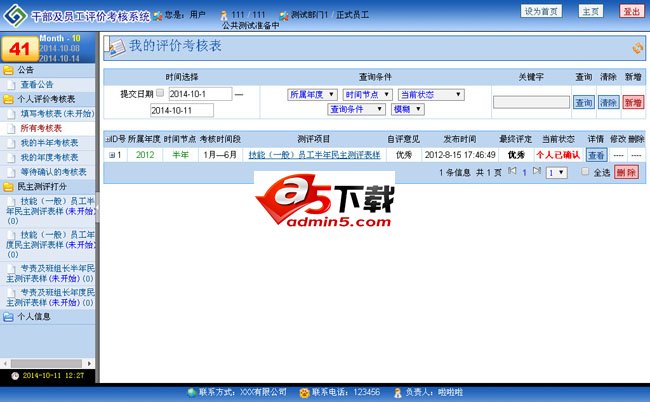Open the page number dropdown
Viewport: 650px width, 402px height.
[557, 172]
